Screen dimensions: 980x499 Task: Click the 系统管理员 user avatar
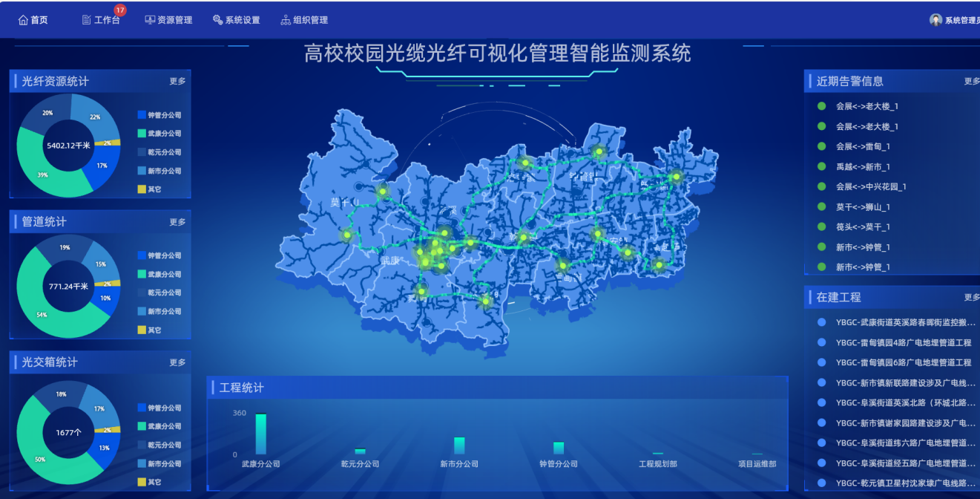pyautogui.click(x=935, y=20)
